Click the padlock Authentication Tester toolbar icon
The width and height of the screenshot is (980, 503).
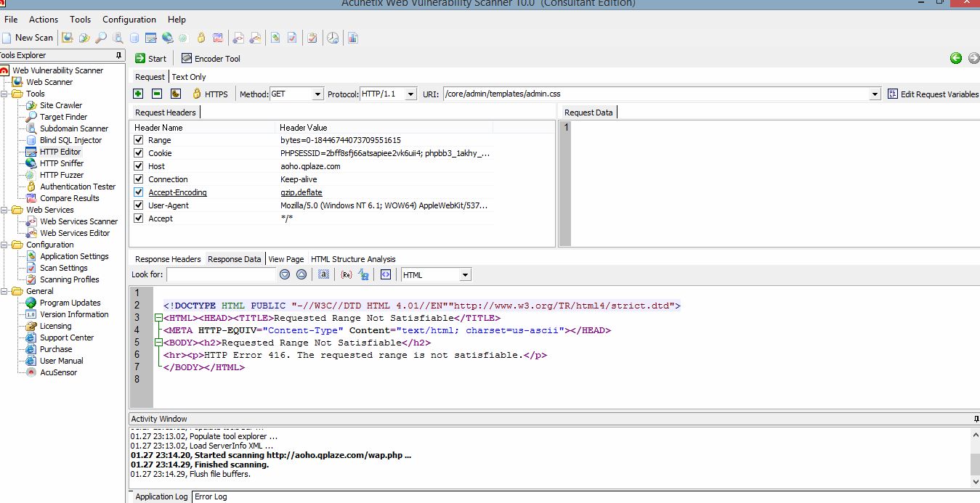[201, 38]
